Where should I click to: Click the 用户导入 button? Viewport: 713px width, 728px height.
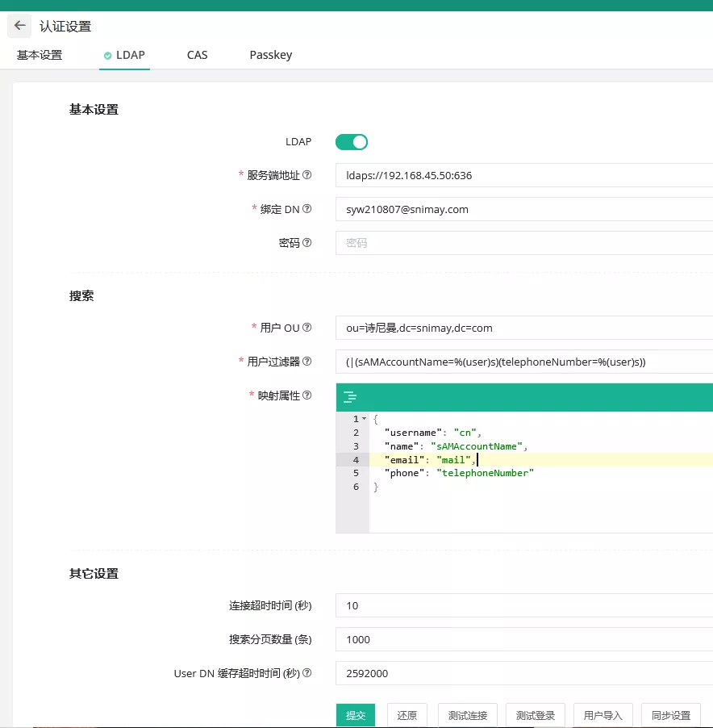(x=603, y=715)
